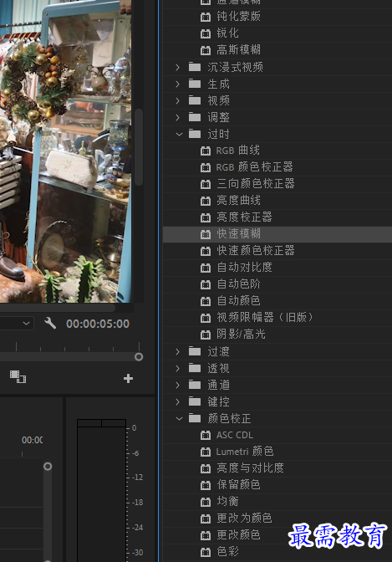Click the 亮度与对比度 effect icon

(x=206, y=468)
